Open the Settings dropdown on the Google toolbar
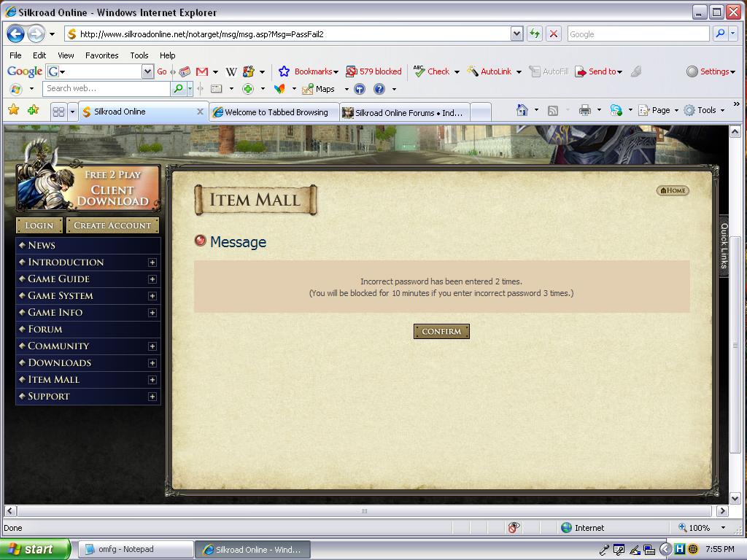This screenshot has height=560, width=747. [x=711, y=71]
